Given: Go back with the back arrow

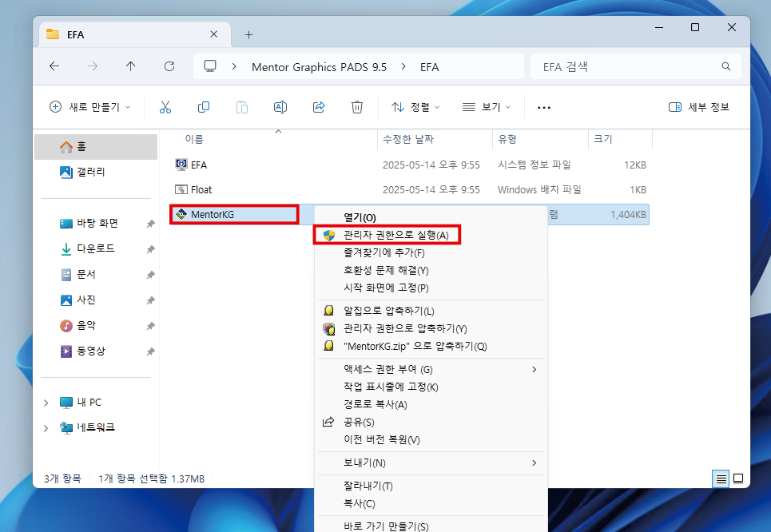Looking at the screenshot, I should [x=54, y=66].
